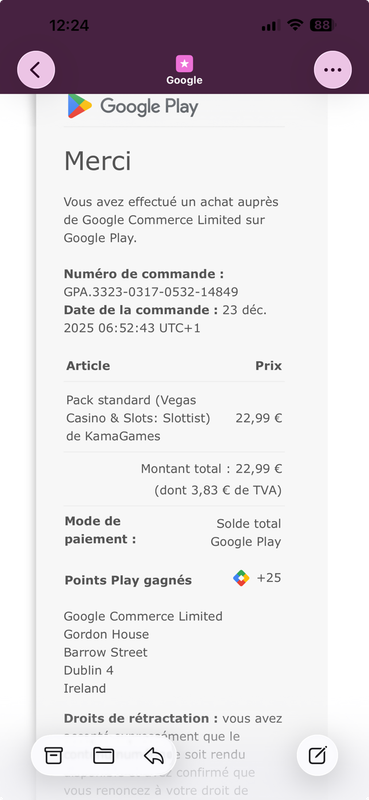Move the email using the folder icon

(104, 755)
